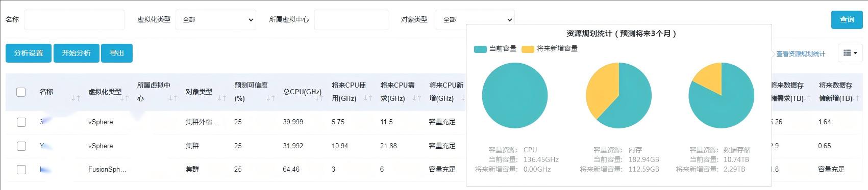Toggle the select-all header checkbox

pyautogui.click(x=21, y=92)
